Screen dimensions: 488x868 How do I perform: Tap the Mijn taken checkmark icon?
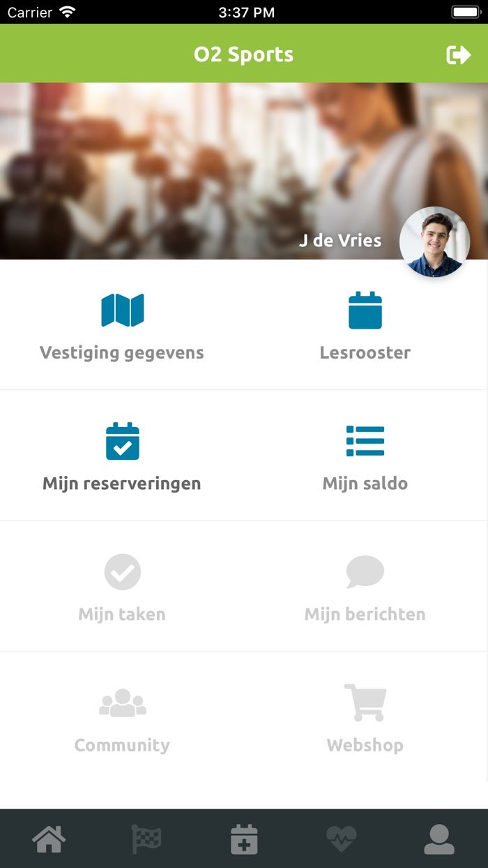122,572
